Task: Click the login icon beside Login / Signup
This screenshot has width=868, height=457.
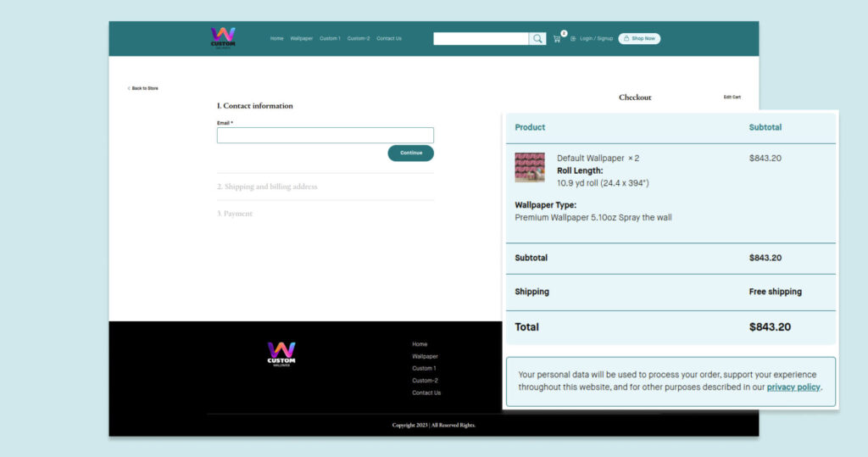Action: (x=573, y=39)
